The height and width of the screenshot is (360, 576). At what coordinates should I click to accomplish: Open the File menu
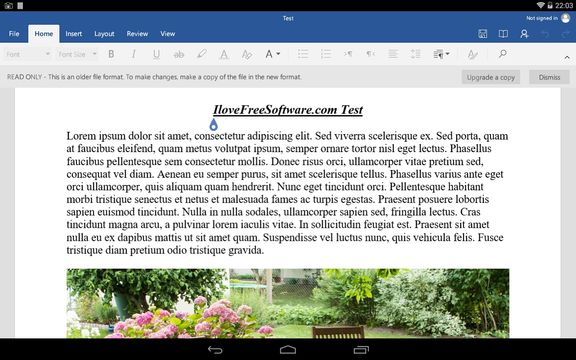(x=14, y=34)
